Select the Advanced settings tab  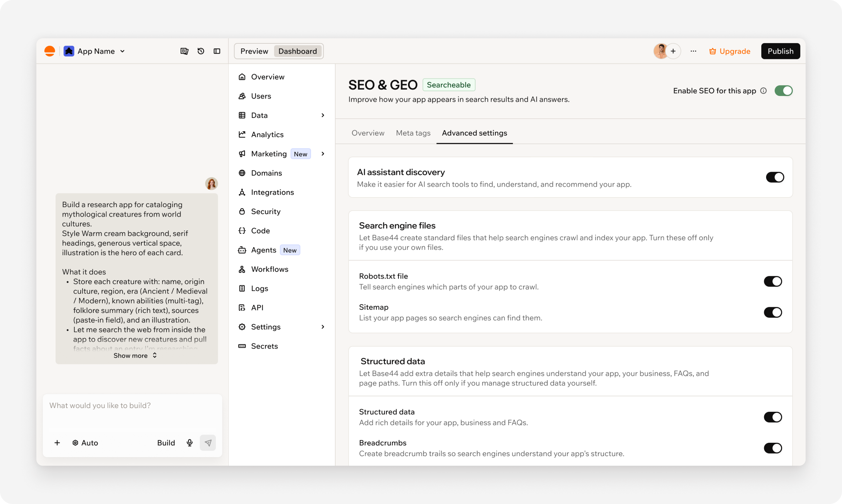(474, 133)
